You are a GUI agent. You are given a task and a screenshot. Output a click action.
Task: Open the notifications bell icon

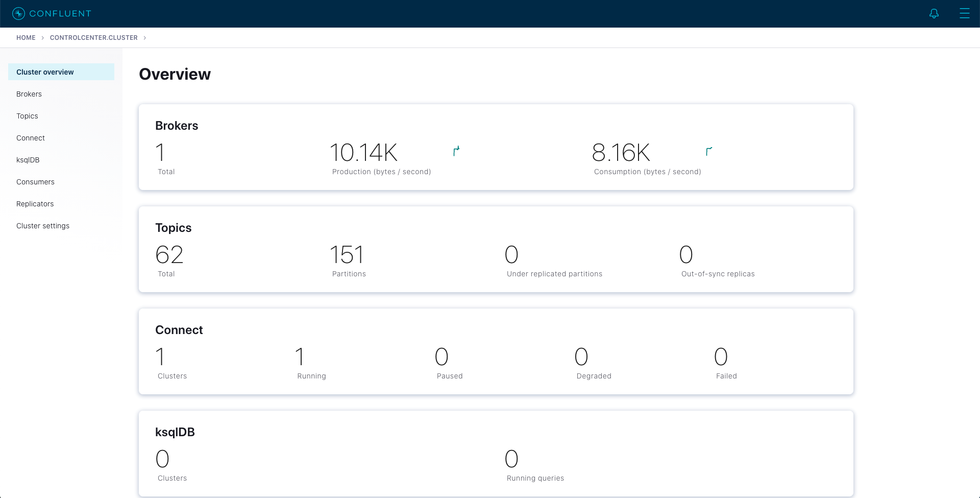[x=934, y=14]
